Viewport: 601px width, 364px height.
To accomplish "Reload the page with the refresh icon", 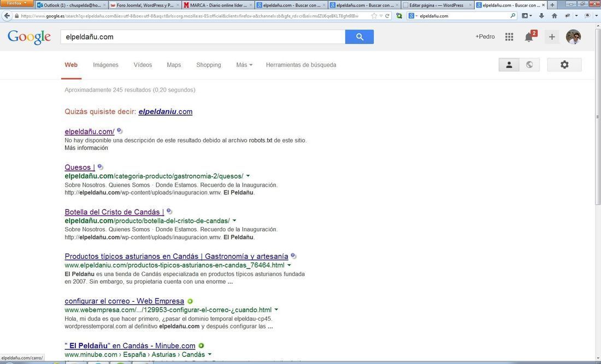I will [x=387, y=16].
